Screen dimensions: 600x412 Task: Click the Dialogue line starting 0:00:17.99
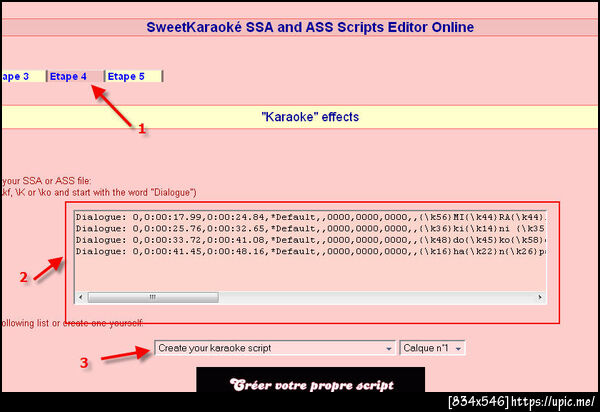click(x=310, y=217)
